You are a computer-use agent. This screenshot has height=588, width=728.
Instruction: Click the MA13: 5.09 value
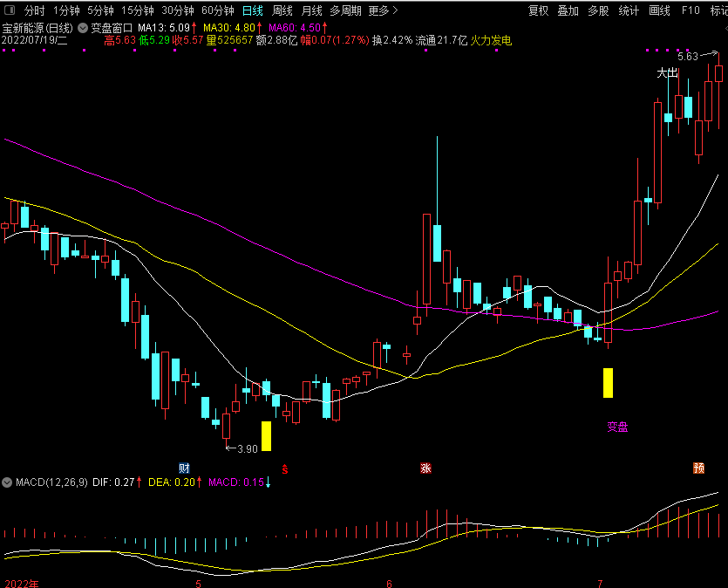pyautogui.click(x=164, y=28)
